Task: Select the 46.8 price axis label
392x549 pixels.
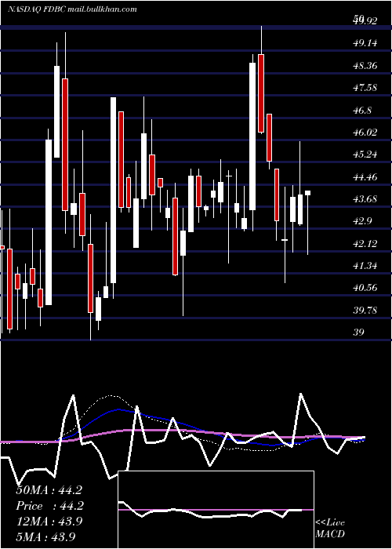Action: coord(362,111)
